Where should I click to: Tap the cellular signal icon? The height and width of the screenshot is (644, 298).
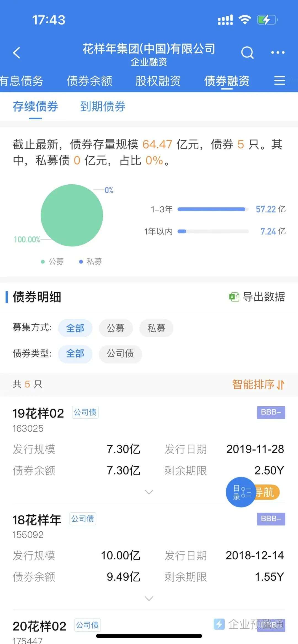[x=225, y=20]
